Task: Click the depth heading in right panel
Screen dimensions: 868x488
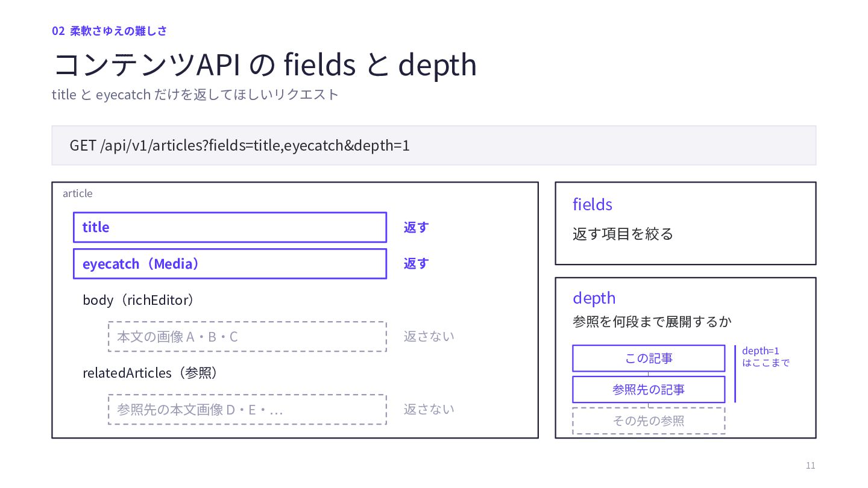Action: tap(594, 298)
